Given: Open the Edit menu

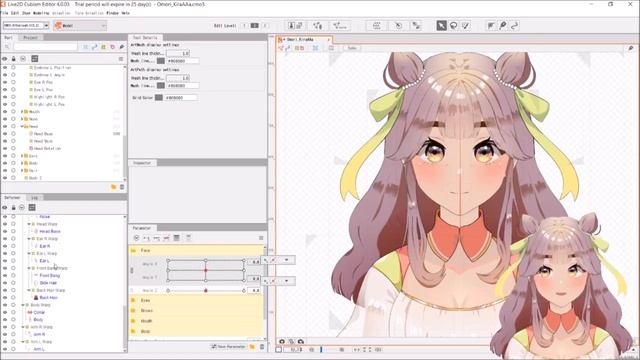Looking at the screenshot, I should click(x=15, y=13).
